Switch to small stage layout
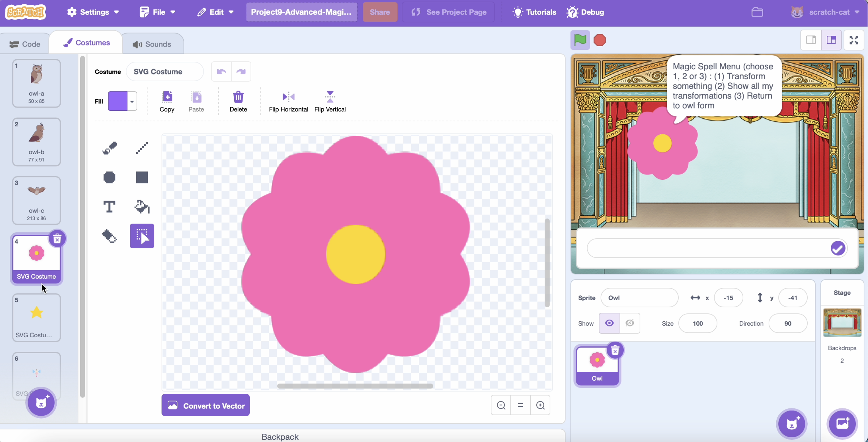 click(x=811, y=40)
